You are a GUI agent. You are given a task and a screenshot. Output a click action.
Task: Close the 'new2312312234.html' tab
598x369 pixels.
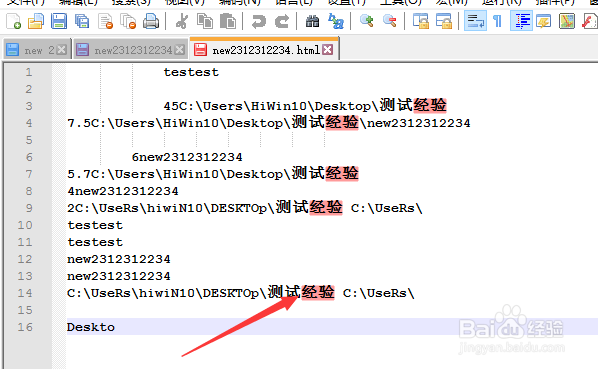click(328, 50)
